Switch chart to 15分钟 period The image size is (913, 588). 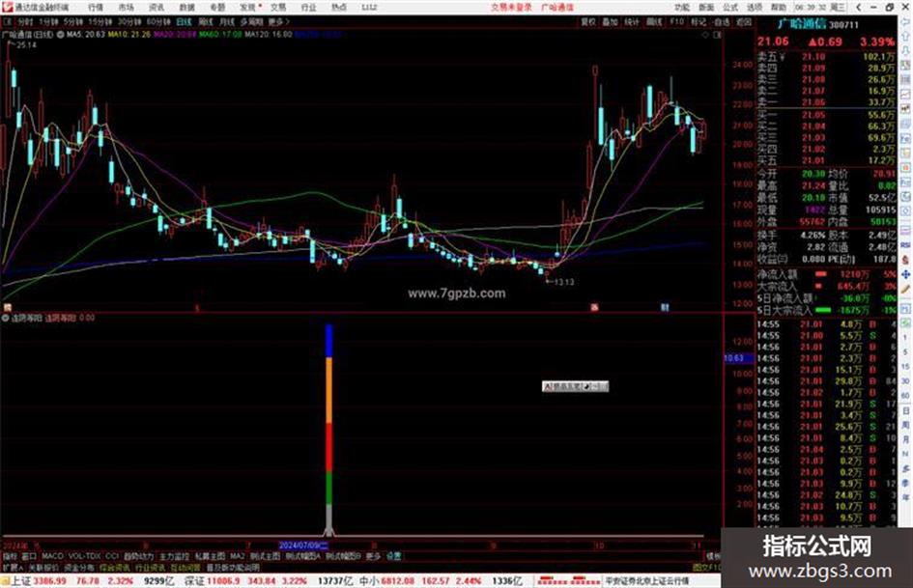point(100,21)
